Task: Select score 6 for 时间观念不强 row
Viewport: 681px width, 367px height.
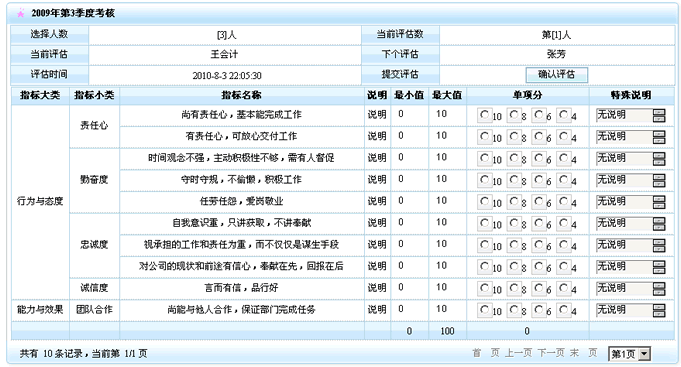Action: click(539, 158)
